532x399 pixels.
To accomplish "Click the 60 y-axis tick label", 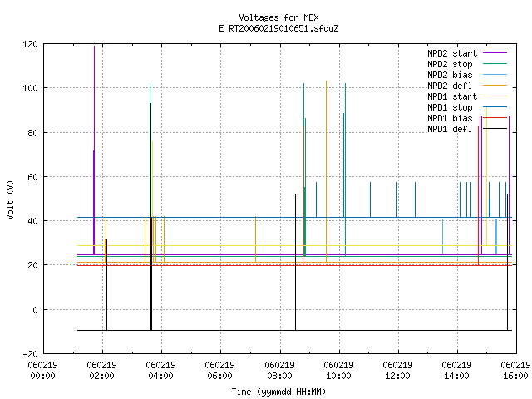I will point(32,177).
